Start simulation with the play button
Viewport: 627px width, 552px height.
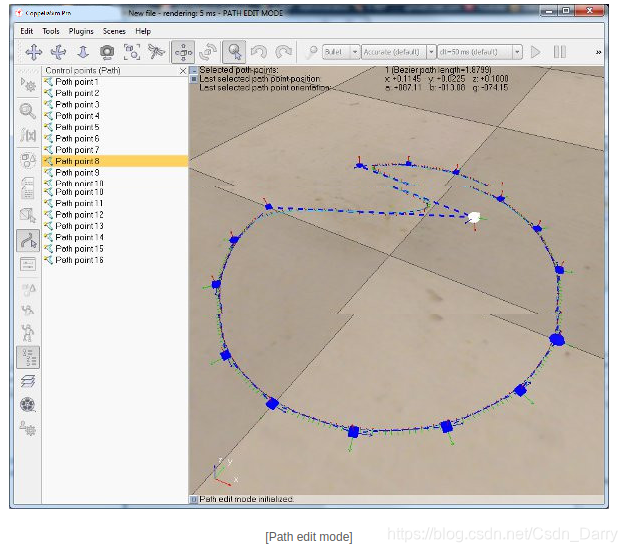535,52
